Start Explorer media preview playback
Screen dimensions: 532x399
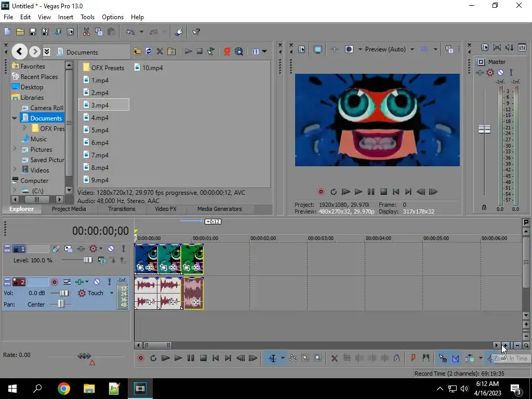pos(188,51)
